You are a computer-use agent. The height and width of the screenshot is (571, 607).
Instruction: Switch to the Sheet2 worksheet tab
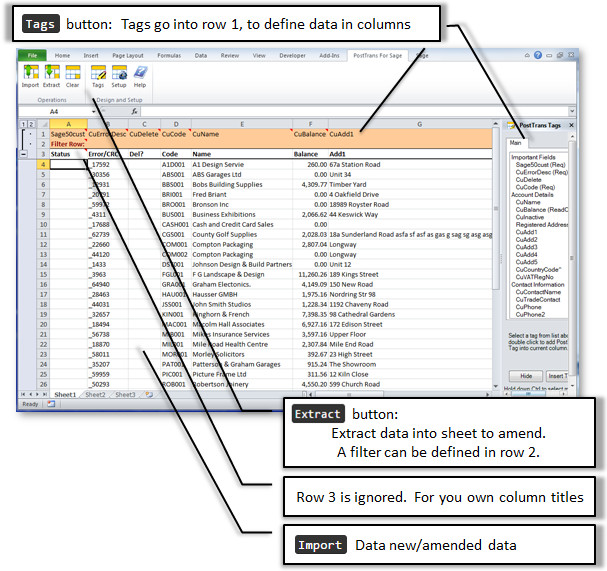coord(94,395)
